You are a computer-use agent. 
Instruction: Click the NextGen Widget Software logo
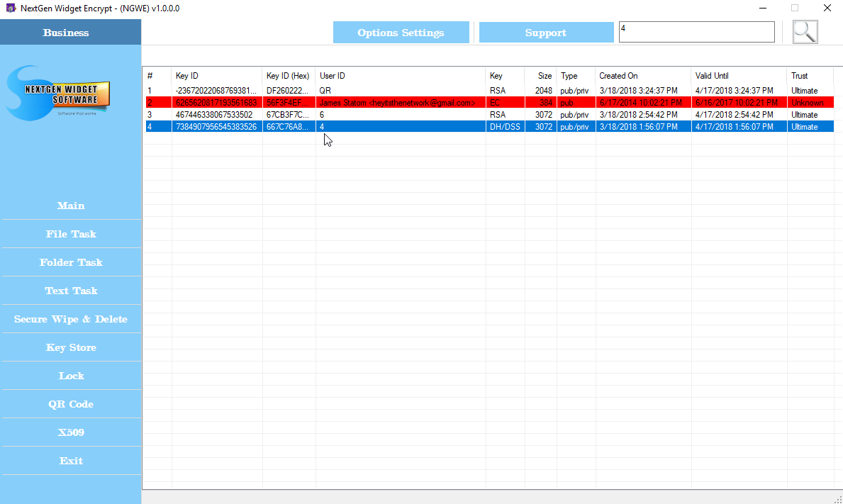(58, 94)
